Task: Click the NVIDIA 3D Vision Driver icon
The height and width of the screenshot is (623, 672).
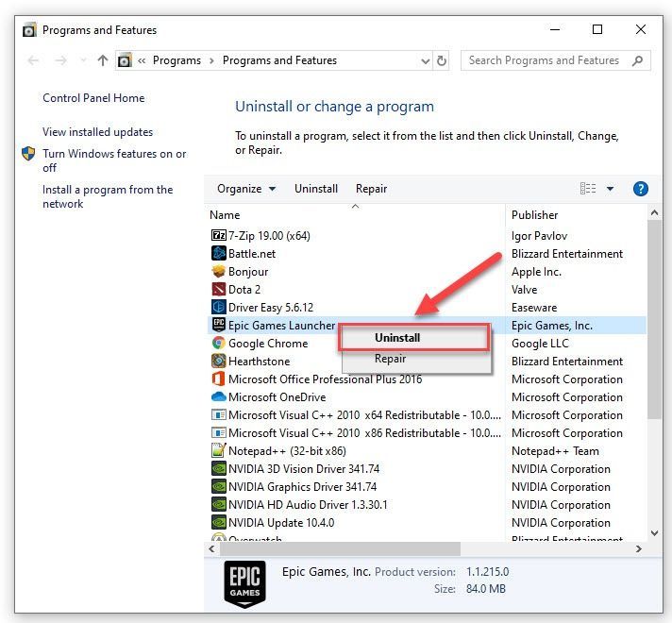Action: pos(219,468)
